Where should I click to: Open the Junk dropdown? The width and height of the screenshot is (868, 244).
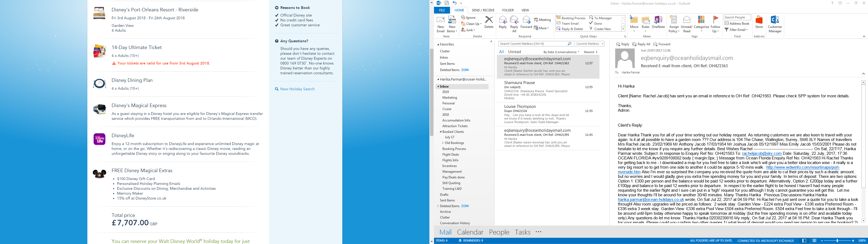[468, 30]
